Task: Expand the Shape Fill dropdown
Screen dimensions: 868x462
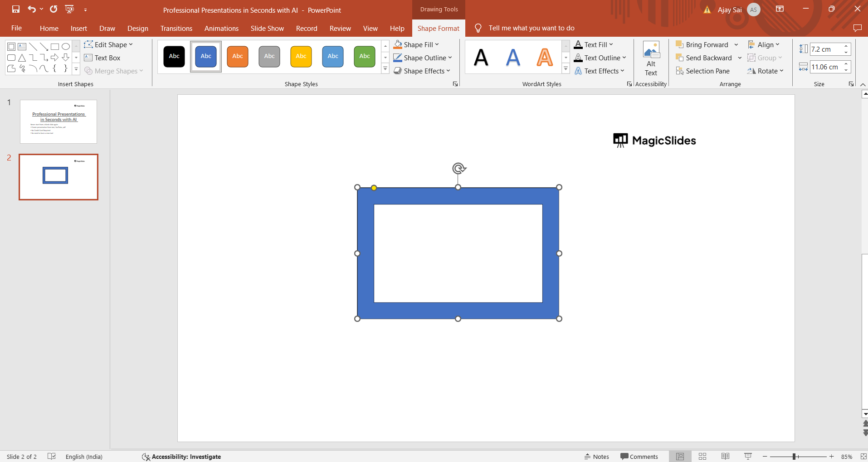Action: (417, 45)
